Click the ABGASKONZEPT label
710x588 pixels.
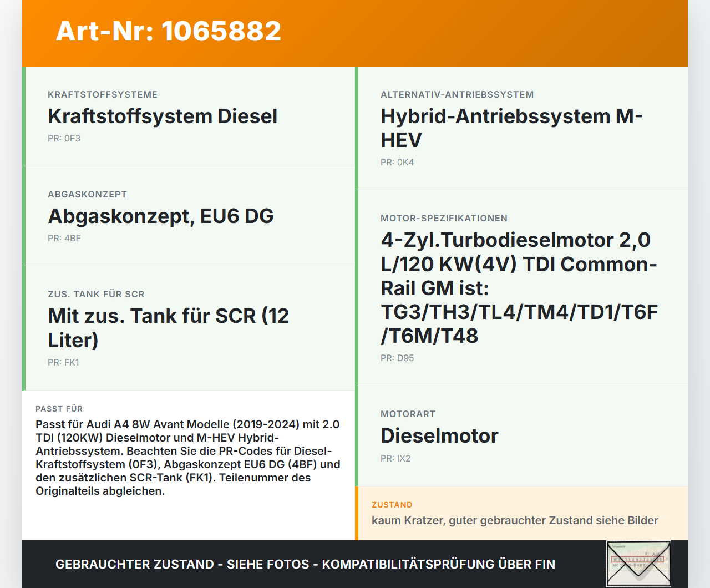pyautogui.click(x=88, y=194)
